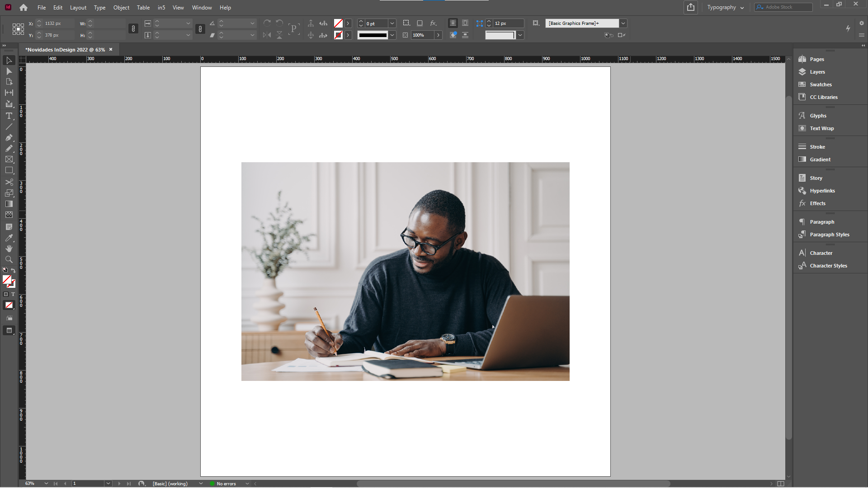Toggle No Text Wrap button
868x488 pixels.
coord(453,23)
